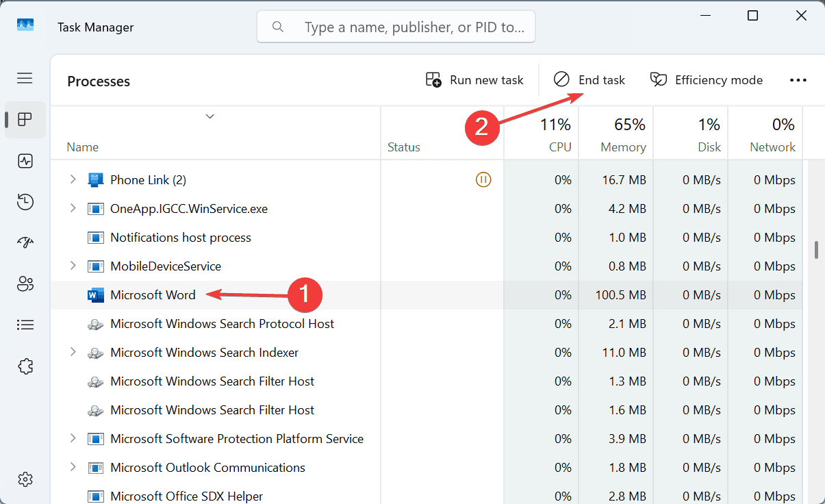Click Run new task button
Screen dimensions: 825x504
(x=474, y=80)
